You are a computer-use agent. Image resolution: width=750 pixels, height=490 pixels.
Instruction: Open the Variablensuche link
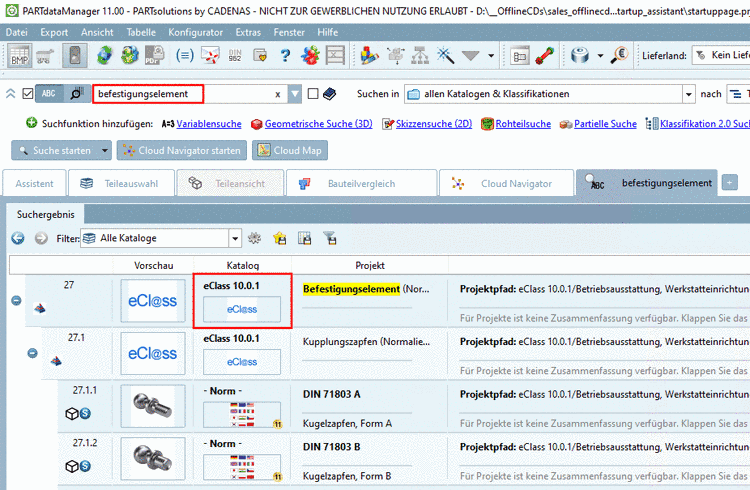coord(209,124)
